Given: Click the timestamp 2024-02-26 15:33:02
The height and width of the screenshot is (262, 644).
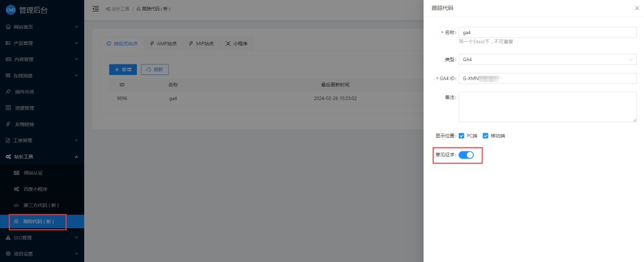Looking at the screenshot, I should coord(335,99).
